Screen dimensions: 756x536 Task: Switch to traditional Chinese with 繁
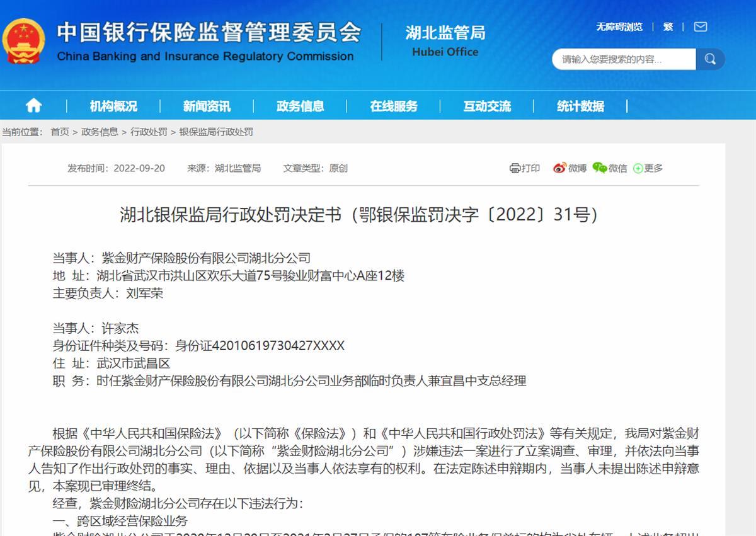tap(668, 26)
